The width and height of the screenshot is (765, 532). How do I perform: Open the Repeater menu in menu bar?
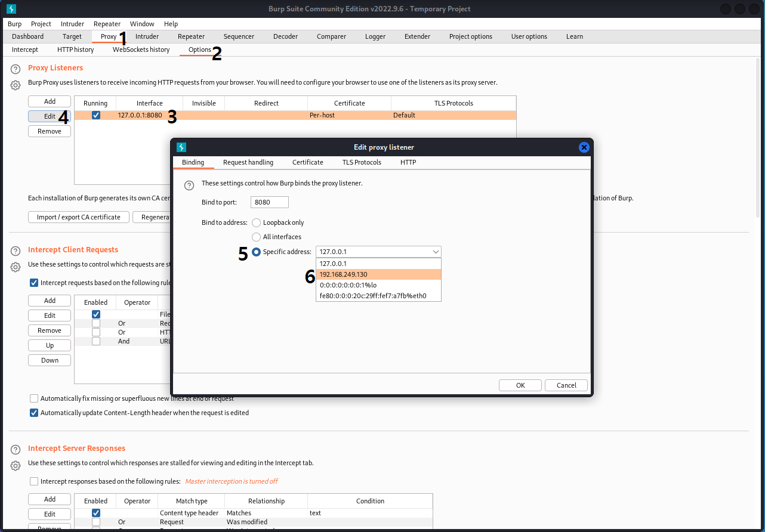[107, 24]
